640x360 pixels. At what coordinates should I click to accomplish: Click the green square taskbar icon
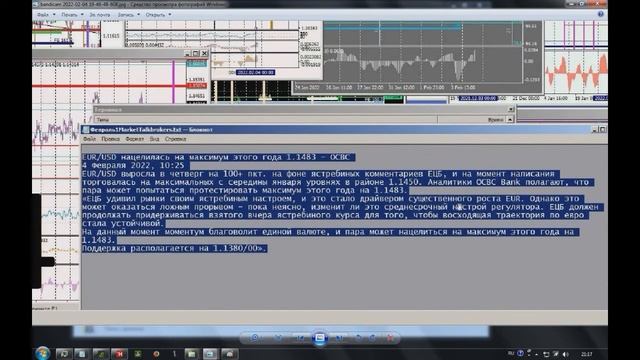[x=138, y=354]
